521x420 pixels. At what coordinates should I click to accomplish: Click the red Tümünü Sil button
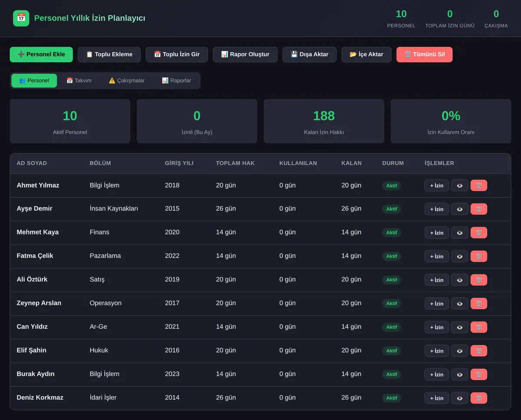click(424, 54)
